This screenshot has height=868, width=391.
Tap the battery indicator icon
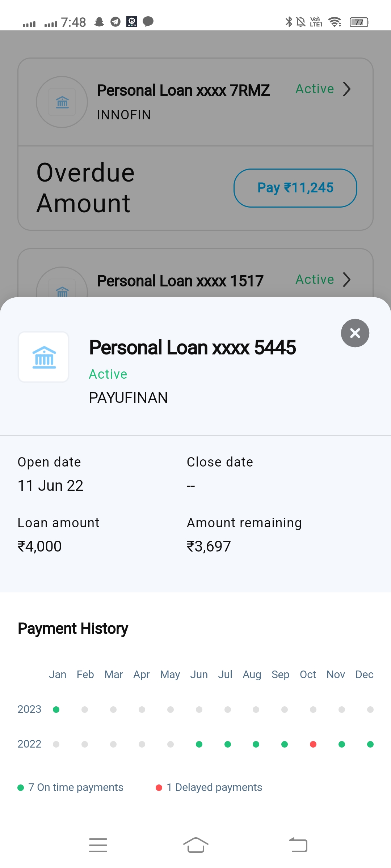point(359,22)
